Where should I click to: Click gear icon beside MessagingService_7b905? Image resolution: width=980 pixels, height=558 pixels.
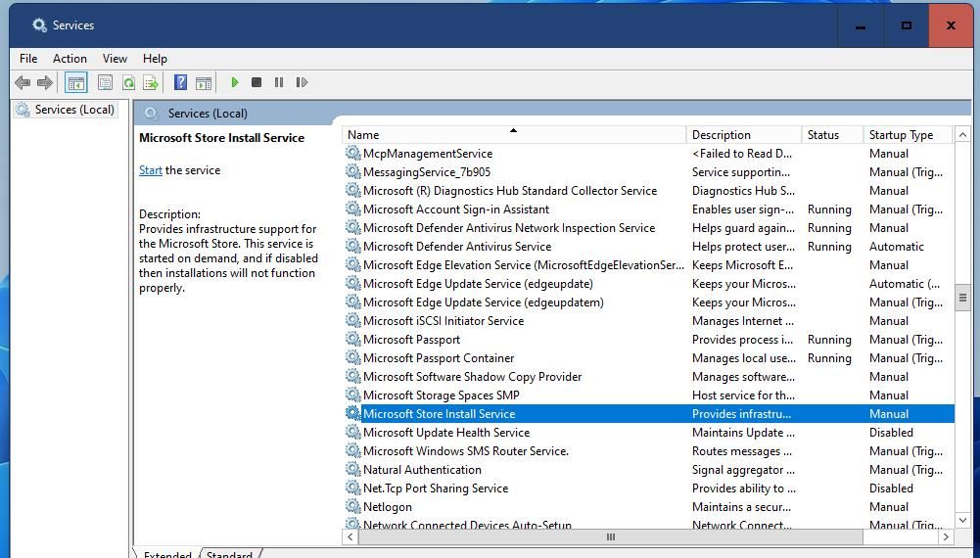point(353,172)
